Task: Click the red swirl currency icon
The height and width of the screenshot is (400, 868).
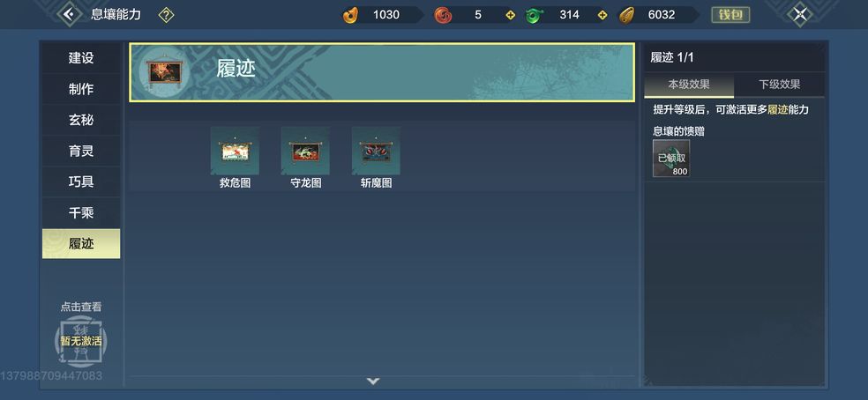Action: click(442, 15)
